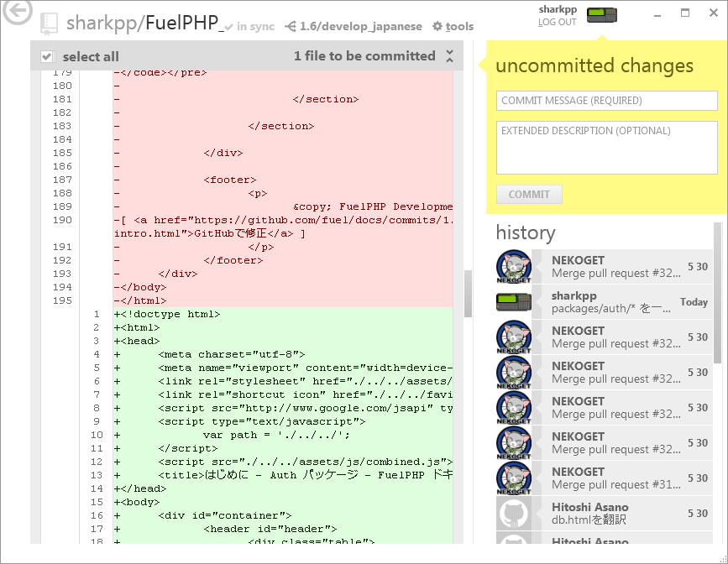Screen dimensions: 728x564
Task: Click the uncommitted changes heading
Action: click(x=594, y=66)
